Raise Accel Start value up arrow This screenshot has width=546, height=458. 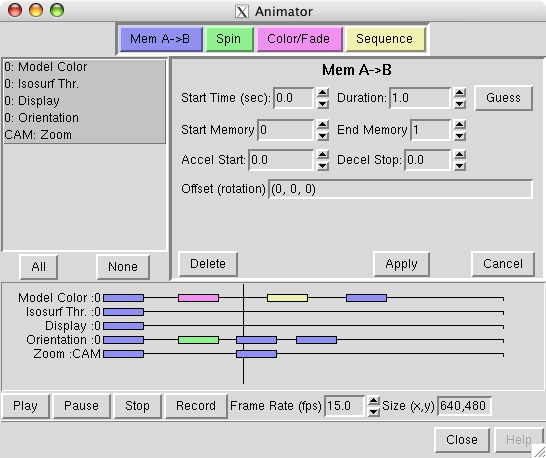coord(323,155)
